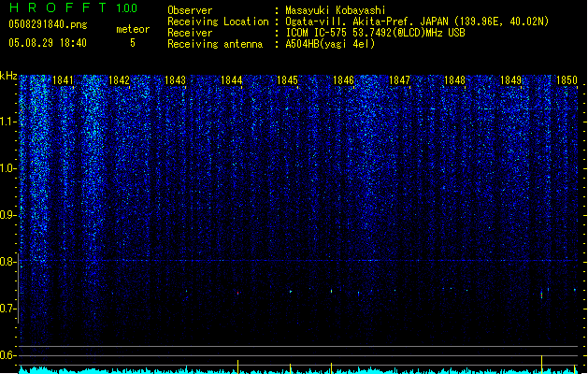Click the kHz axis unit label
Screen dimensions: 588x374
(8, 76)
